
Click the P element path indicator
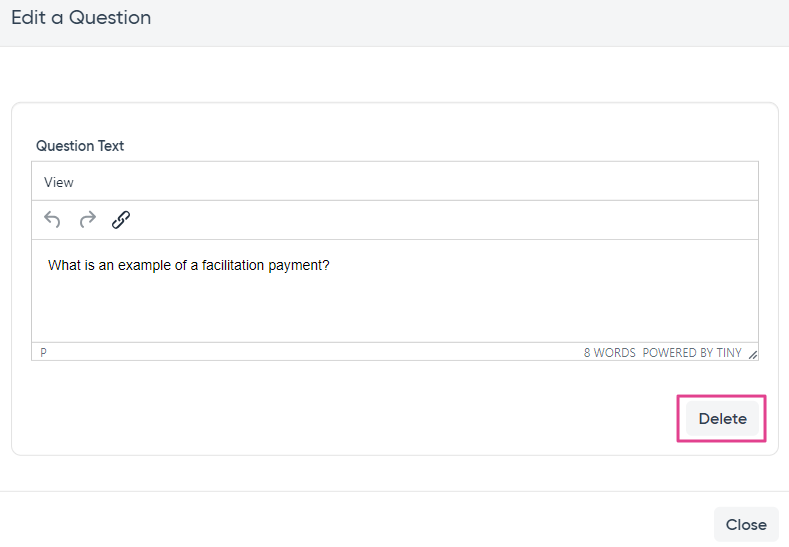pyautogui.click(x=43, y=353)
